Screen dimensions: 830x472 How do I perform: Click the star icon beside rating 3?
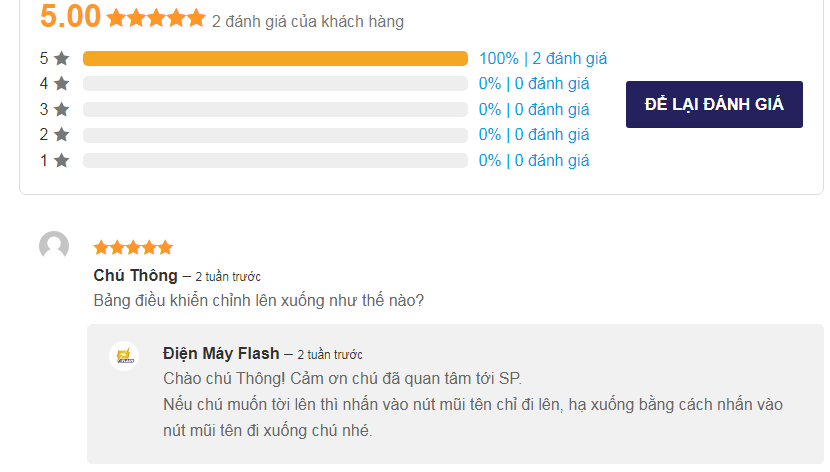click(x=62, y=109)
